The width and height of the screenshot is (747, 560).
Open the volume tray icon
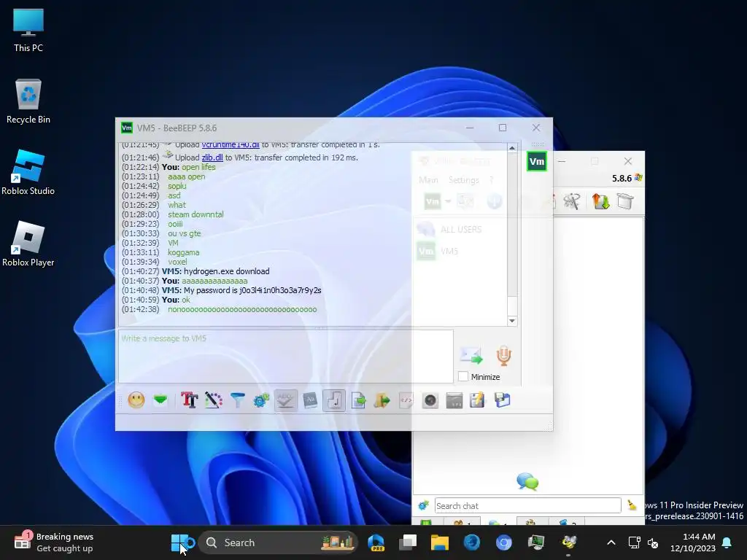tap(653, 542)
